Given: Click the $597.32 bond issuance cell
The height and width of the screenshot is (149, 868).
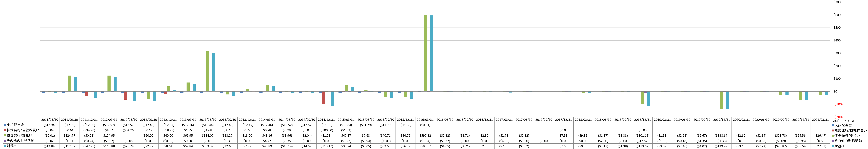Looking at the screenshot, I should (x=425, y=136).
